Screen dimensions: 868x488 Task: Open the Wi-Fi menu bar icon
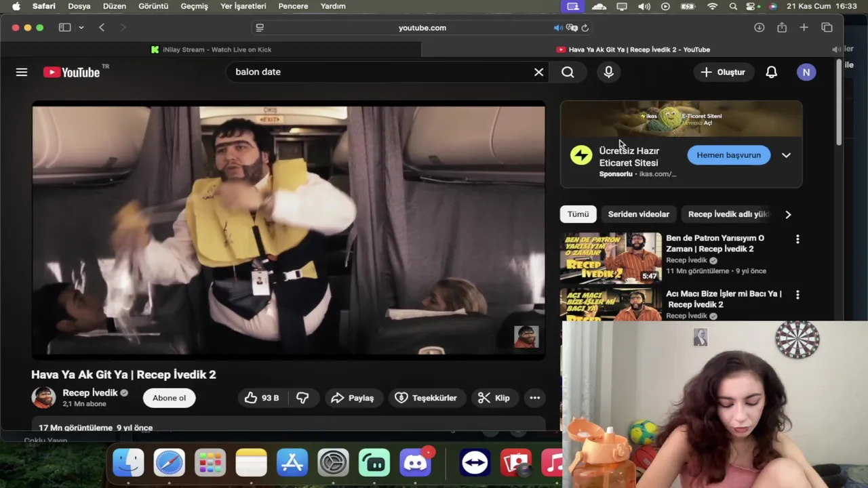(x=712, y=6)
